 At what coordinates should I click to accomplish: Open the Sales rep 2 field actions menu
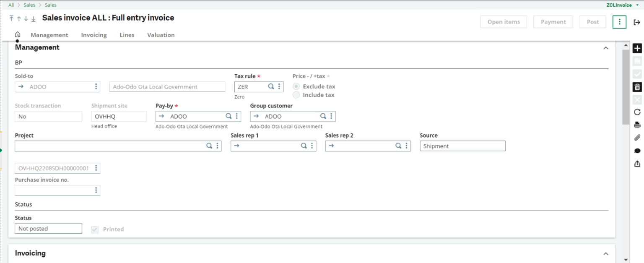point(407,146)
